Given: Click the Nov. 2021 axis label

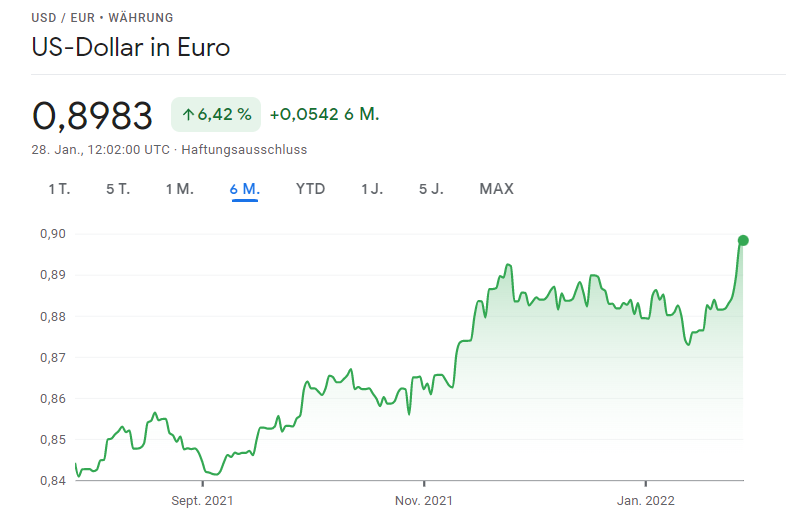Looking at the screenshot, I should tap(424, 500).
